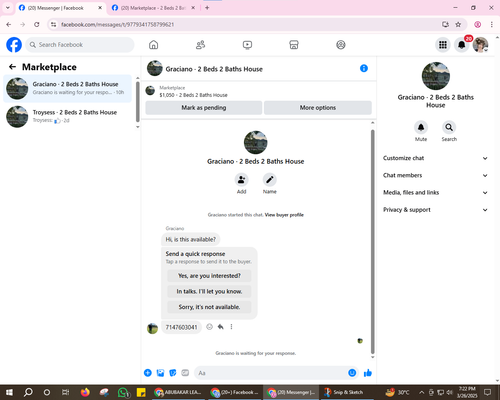Viewport: 500px width, 400px height.
Task: Switch to the Marketplace - 2 Beds tab
Action: point(153,8)
